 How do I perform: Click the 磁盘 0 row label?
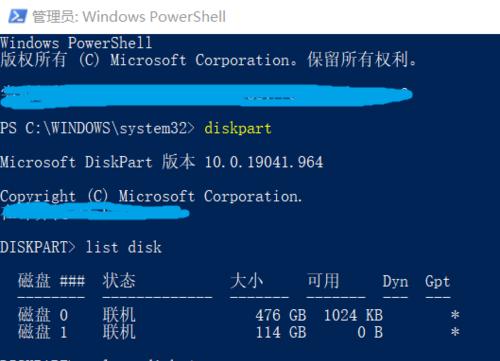43,315
